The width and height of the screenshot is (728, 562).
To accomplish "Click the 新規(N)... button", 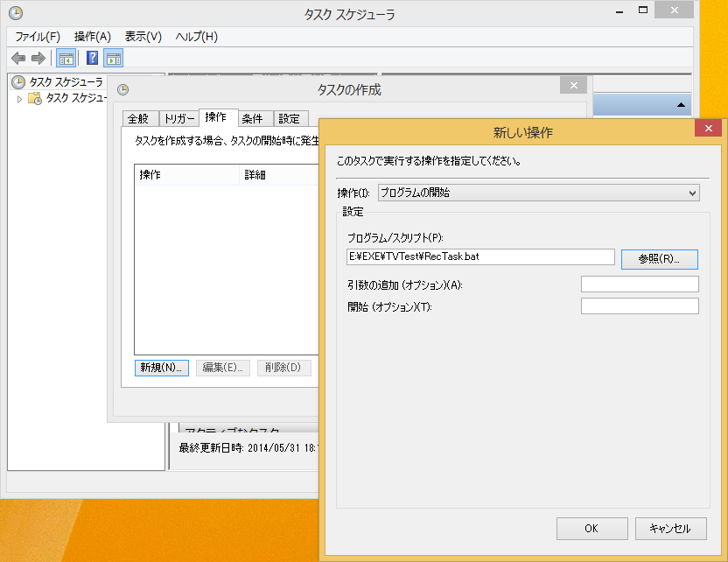I will [x=162, y=368].
